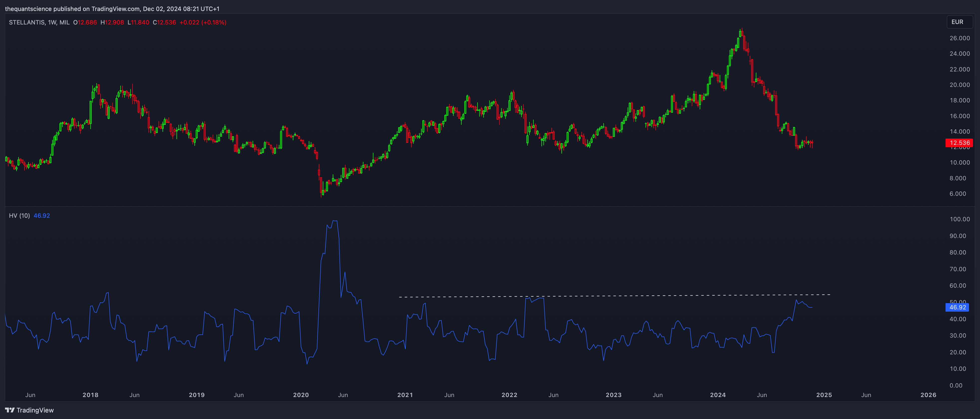
Task: Click the 40.00 HV axis label
Action: point(958,319)
